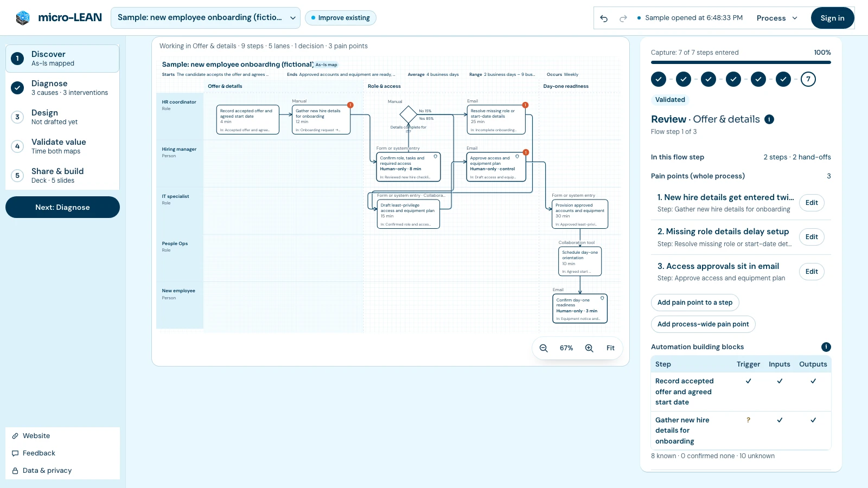Click pain point badge on Gather new hire details

[350, 105]
